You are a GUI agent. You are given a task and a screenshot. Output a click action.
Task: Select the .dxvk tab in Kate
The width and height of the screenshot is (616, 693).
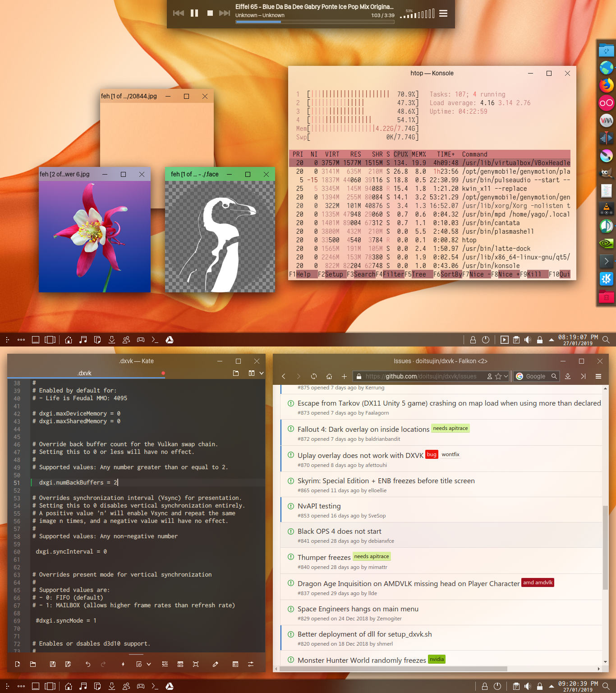pos(84,373)
